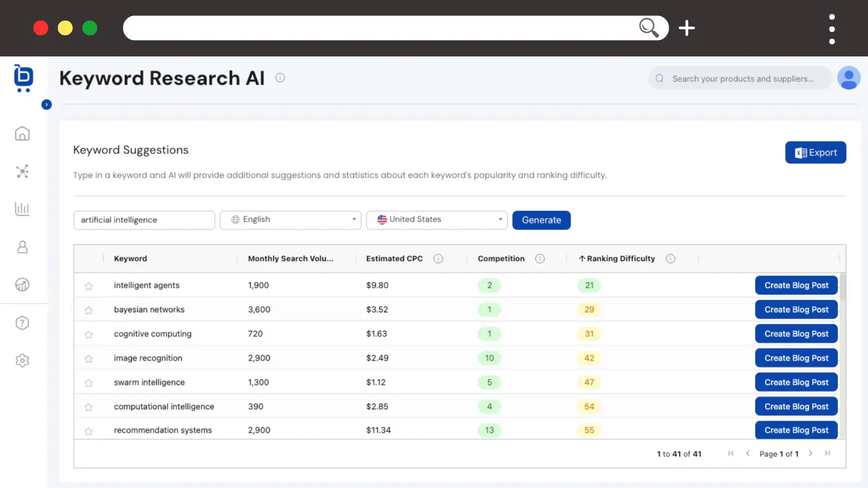Screen dimensions: 868x488
Task: Click the $11.34 CPC value
Action: point(379,430)
